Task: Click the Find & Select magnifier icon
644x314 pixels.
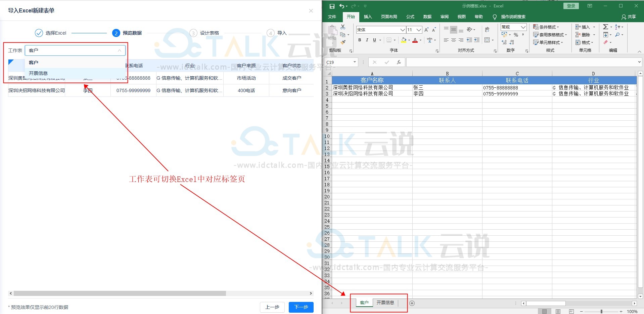Action: click(617, 35)
